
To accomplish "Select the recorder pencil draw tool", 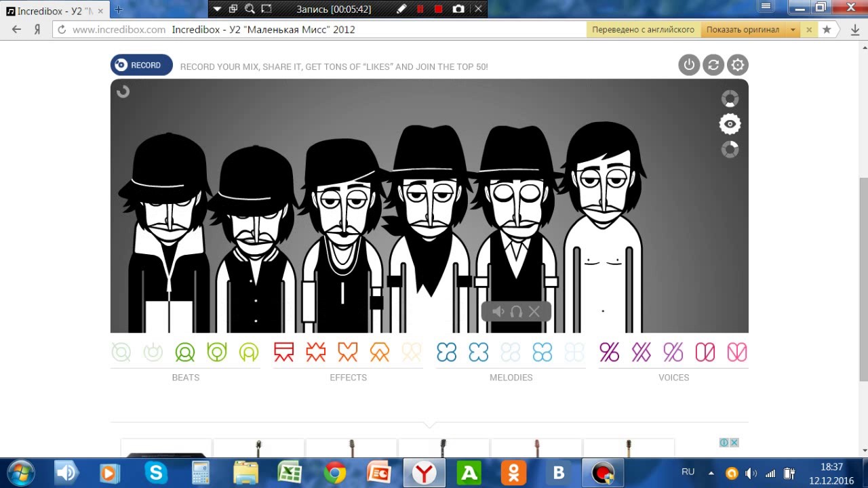I will (401, 9).
